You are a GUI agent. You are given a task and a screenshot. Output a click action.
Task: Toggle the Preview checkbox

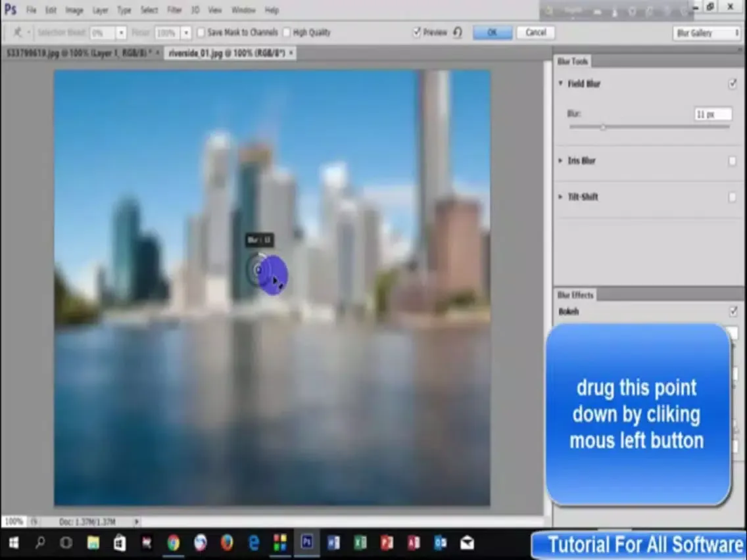click(x=417, y=32)
